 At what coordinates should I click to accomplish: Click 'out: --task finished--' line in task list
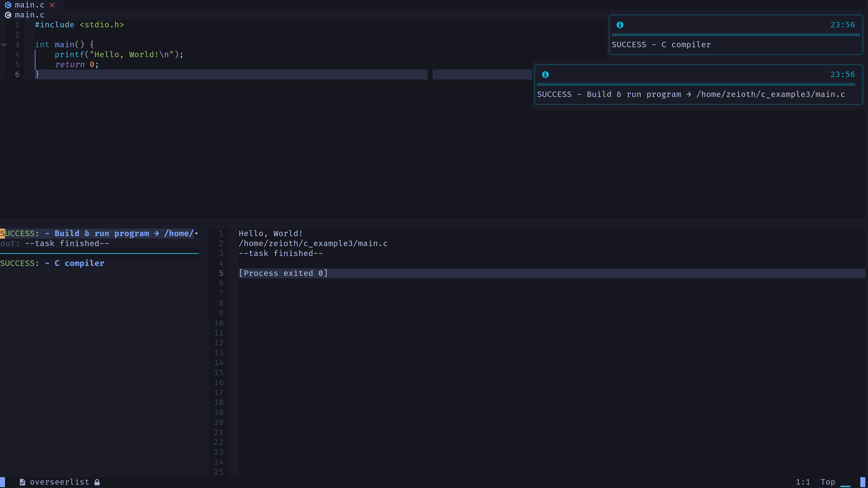click(54, 243)
